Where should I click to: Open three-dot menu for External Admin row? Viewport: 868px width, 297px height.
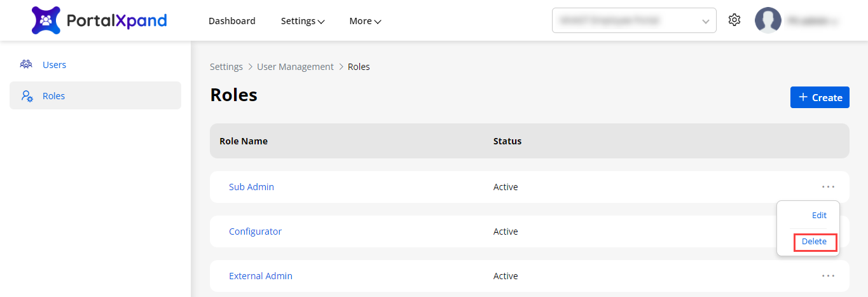point(827,276)
